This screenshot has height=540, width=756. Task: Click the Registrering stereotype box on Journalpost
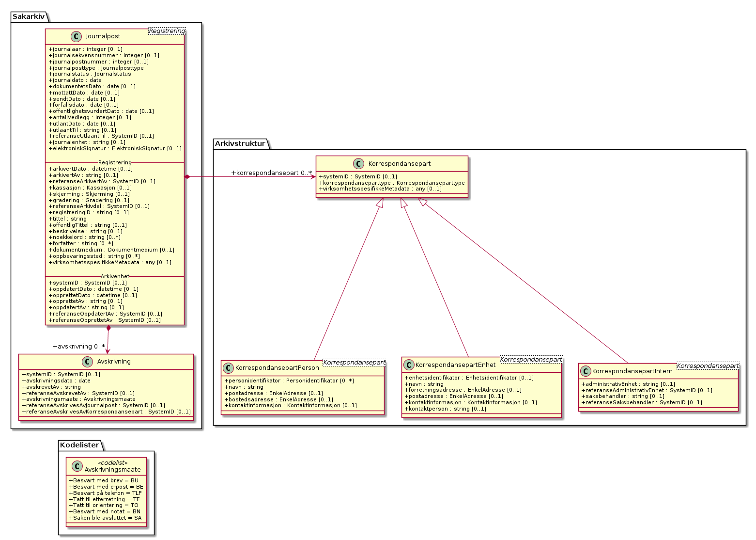click(x=167, y=31)
